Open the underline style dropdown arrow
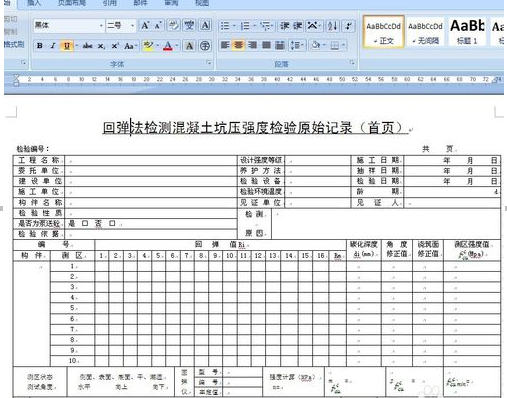Screen dimensions: 507x398 [x=76, y=46]
